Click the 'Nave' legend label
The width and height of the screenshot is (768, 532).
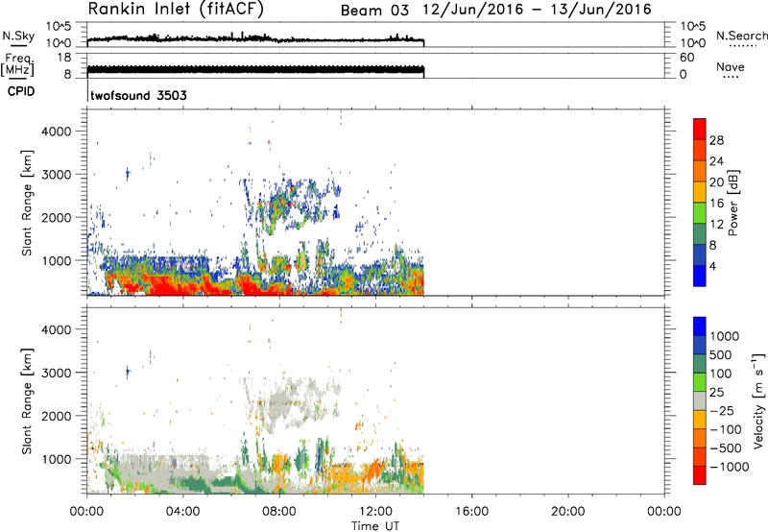[731, 66]
